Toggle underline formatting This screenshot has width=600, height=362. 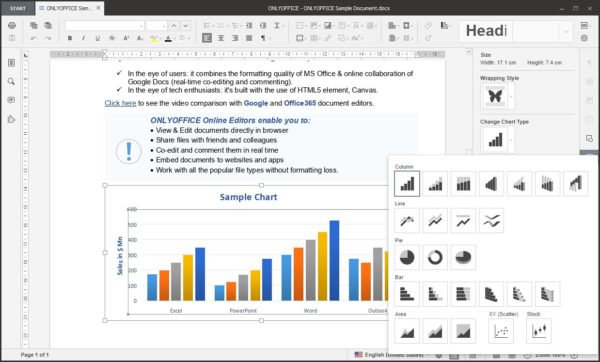(x=97, y=38)
